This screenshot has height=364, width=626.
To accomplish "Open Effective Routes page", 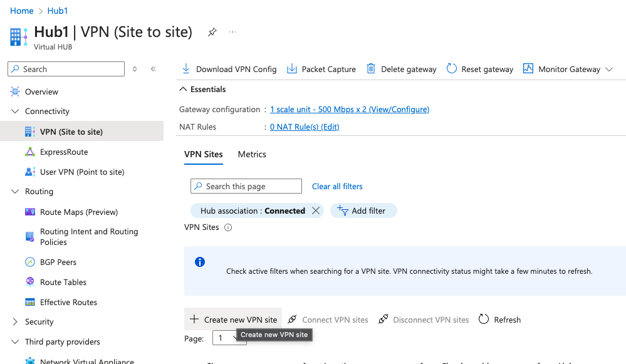I will [69, 302].
